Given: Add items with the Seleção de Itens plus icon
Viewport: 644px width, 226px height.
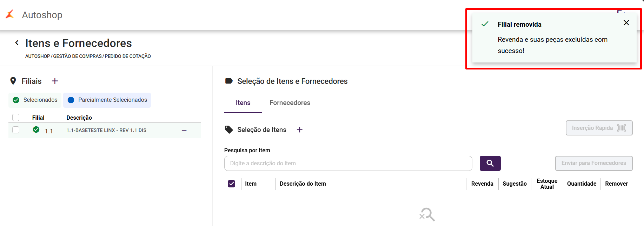Looking at the screenshot, I should (x=299, y=130).
